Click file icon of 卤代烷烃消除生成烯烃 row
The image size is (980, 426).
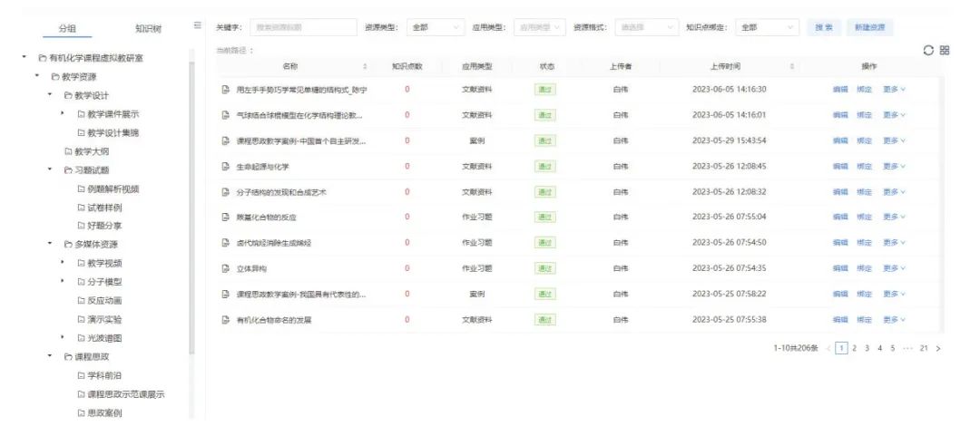226,243
